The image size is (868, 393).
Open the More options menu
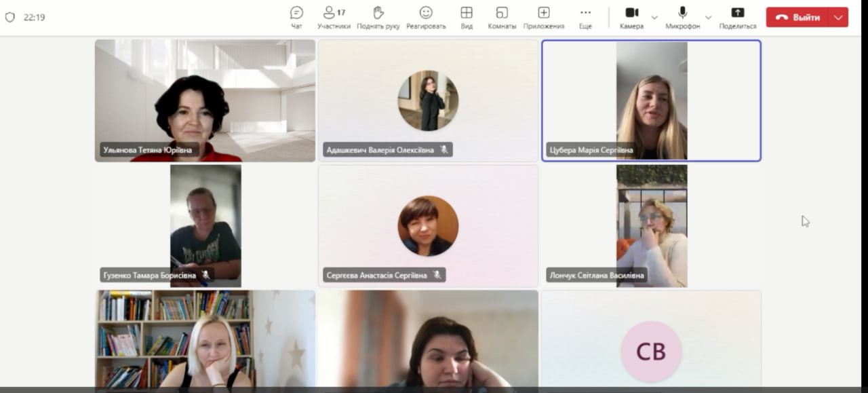click(x=585, y=17)
